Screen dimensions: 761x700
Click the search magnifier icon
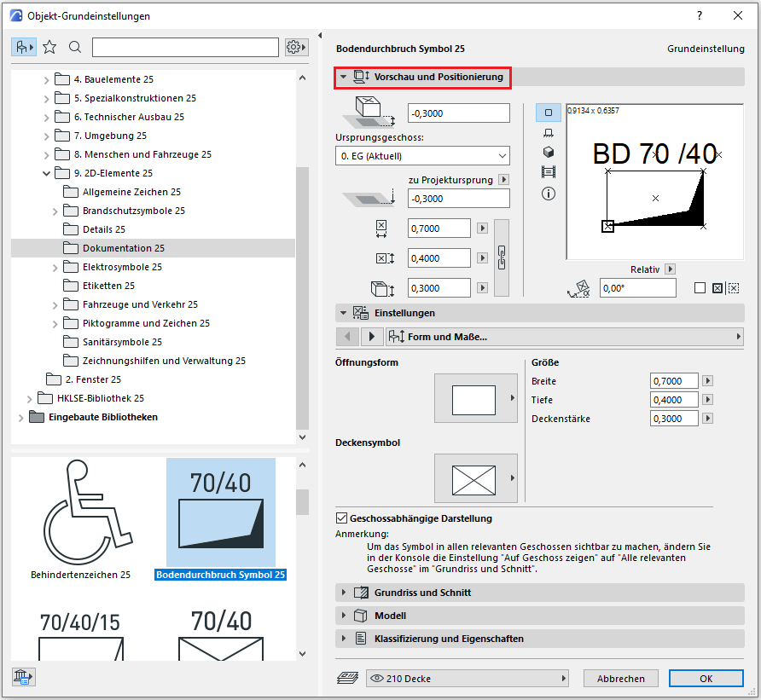[x=75, y=47]
